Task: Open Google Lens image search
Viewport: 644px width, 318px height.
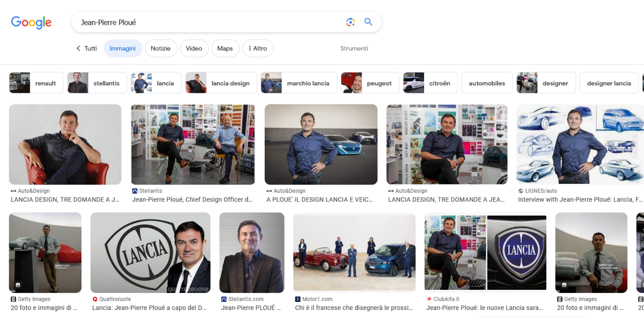Action: tap(351, 22)
